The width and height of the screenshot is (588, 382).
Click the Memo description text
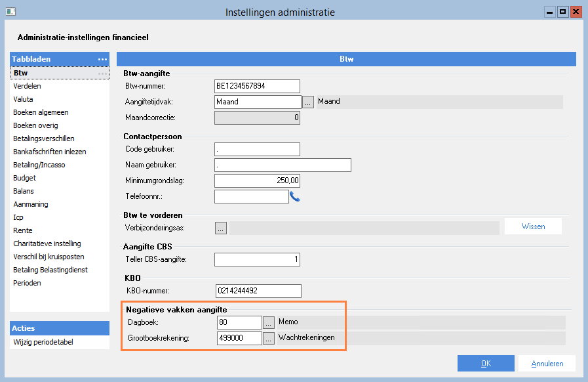click(x=288, y=322)
